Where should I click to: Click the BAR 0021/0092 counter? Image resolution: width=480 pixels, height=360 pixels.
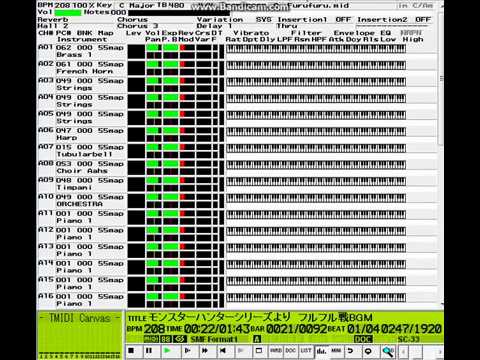[289, 329]
